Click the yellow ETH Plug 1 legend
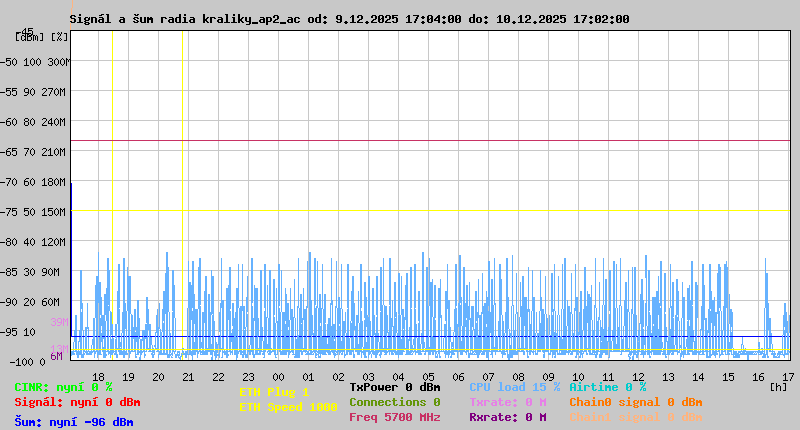This screenshot has height=430, width=800. (274, 392)
